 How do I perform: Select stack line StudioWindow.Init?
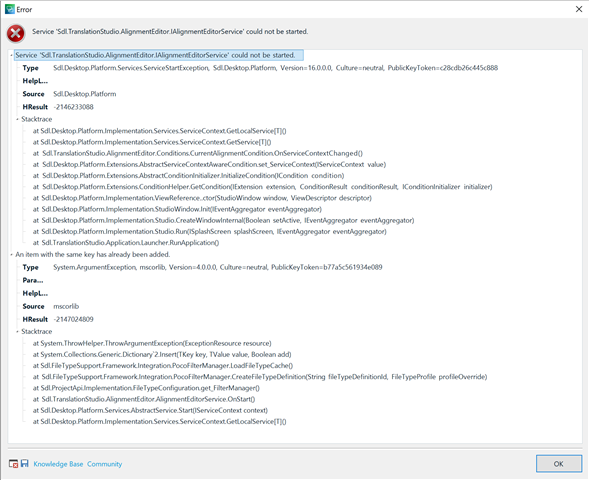(x=177, y=209)
